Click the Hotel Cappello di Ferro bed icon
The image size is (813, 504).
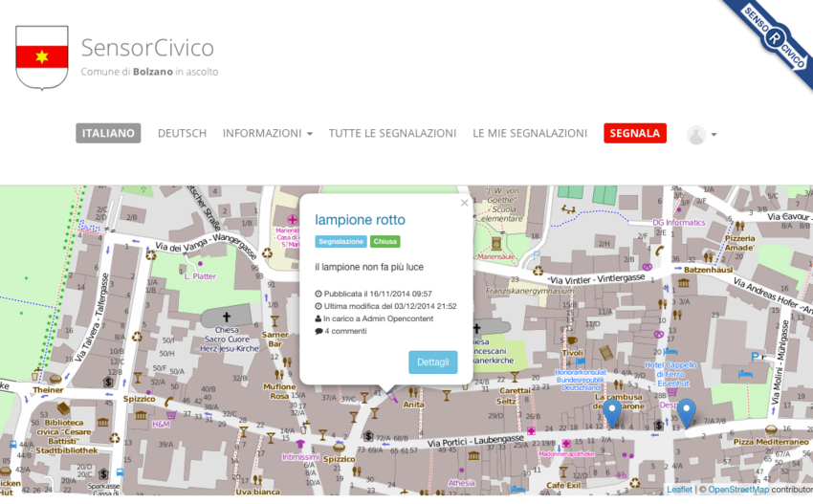[x=670, y=352]
